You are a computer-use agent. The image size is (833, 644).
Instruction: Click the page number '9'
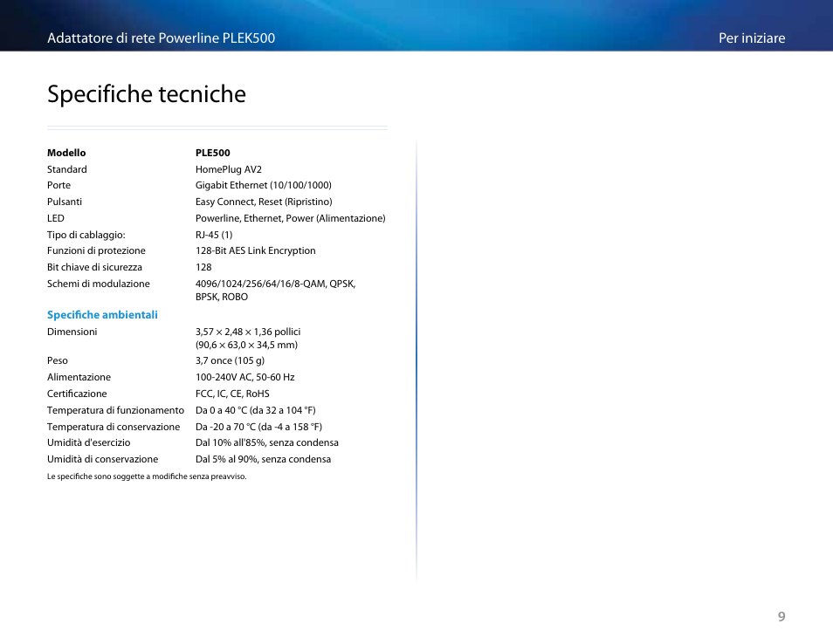(781, 616)
